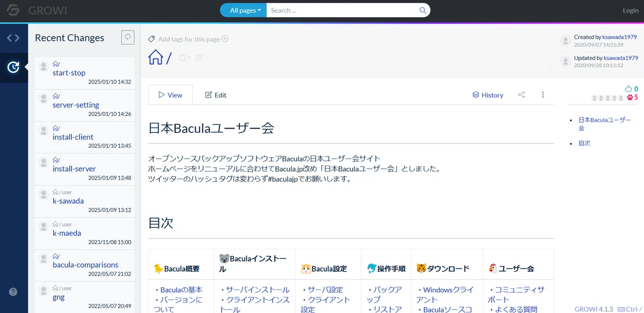Screen dimensions: 644x313
Task: Select the Recent Changes sidebar icon
Action: (13, 67)
